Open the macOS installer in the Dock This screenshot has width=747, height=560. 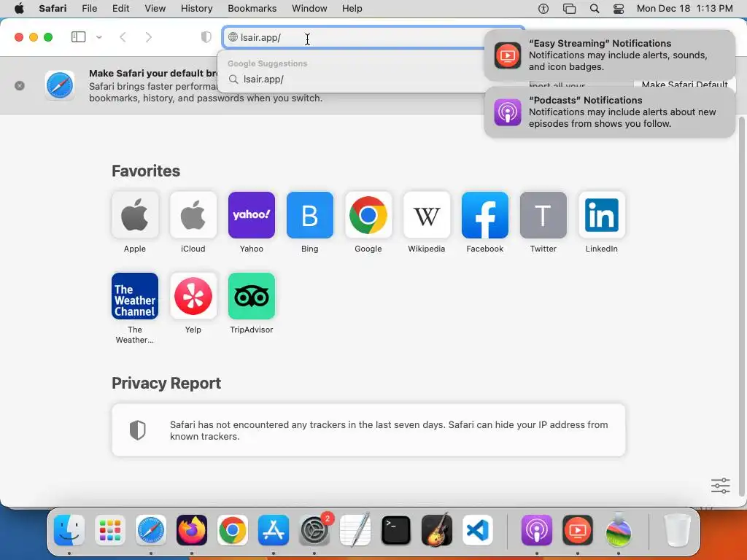tap(619, 530)
